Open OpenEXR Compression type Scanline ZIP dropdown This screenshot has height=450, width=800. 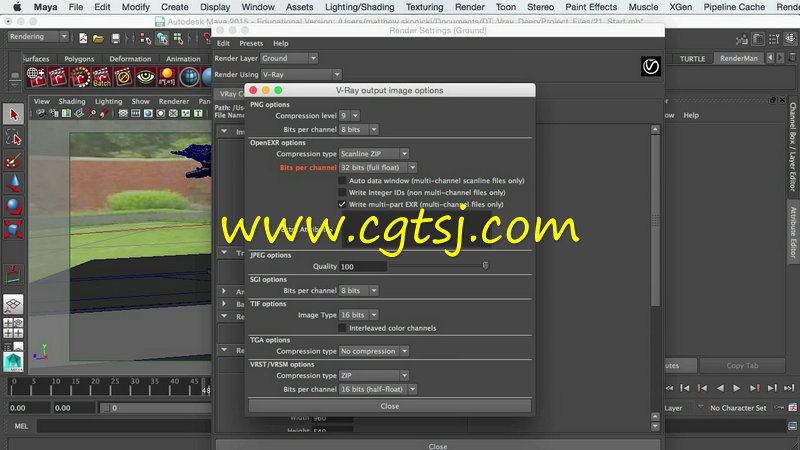pos(374,154)
